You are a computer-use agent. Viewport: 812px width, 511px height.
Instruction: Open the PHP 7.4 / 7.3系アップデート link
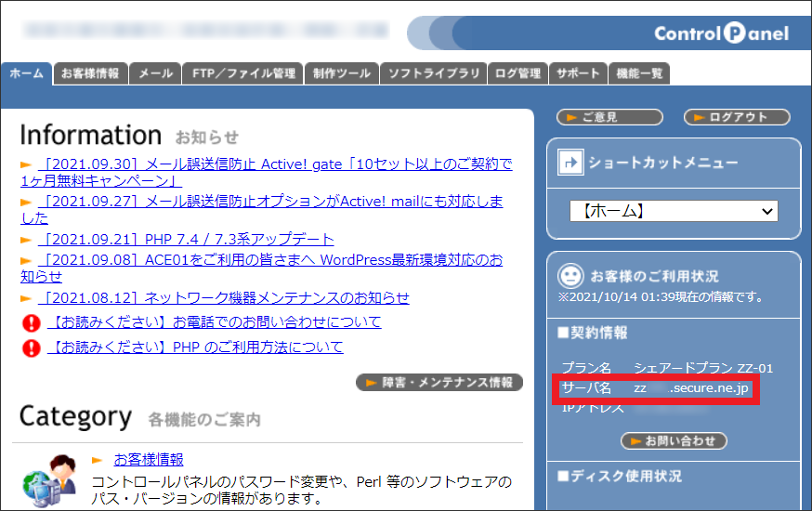click(x=186, y=240)
